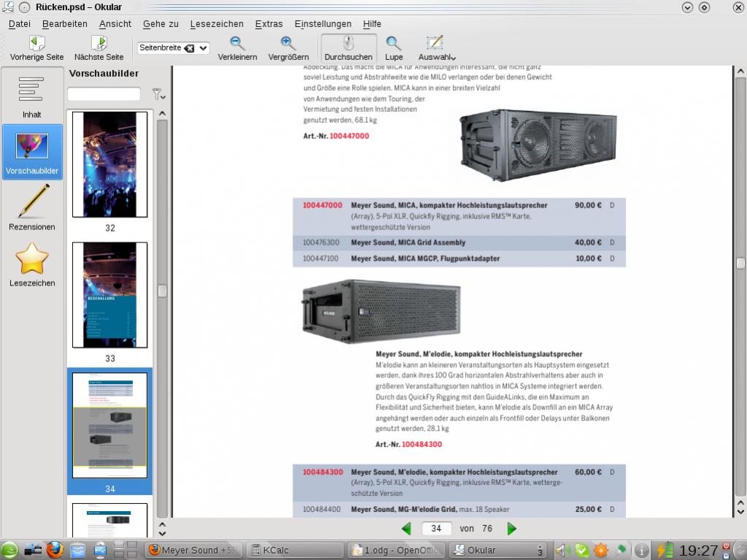Activate the Durchsuchen browse tool
The image size is (747, 560).
tap(348, 48)
